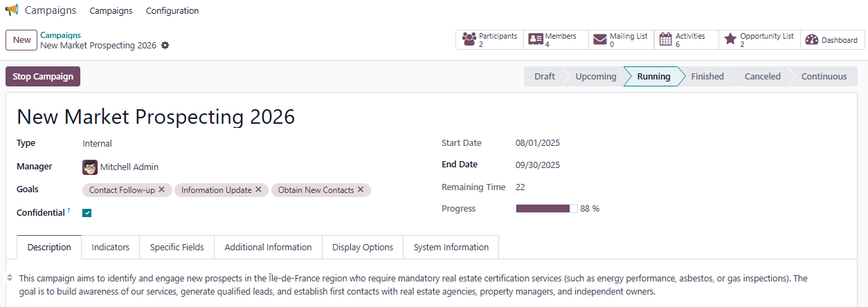Open the Opportunity List star button

coord(759,40)
